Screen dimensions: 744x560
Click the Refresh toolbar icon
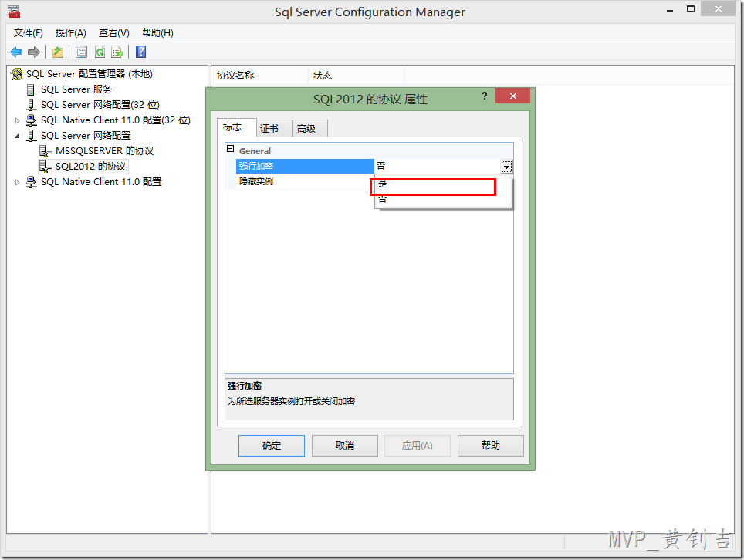point(100,52)
